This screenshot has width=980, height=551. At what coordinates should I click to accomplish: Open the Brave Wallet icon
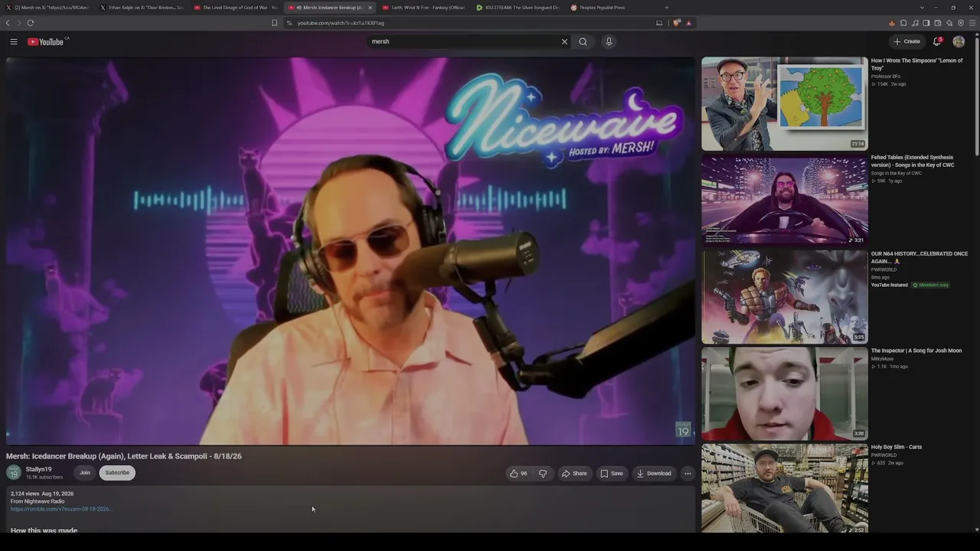point(938,23)
